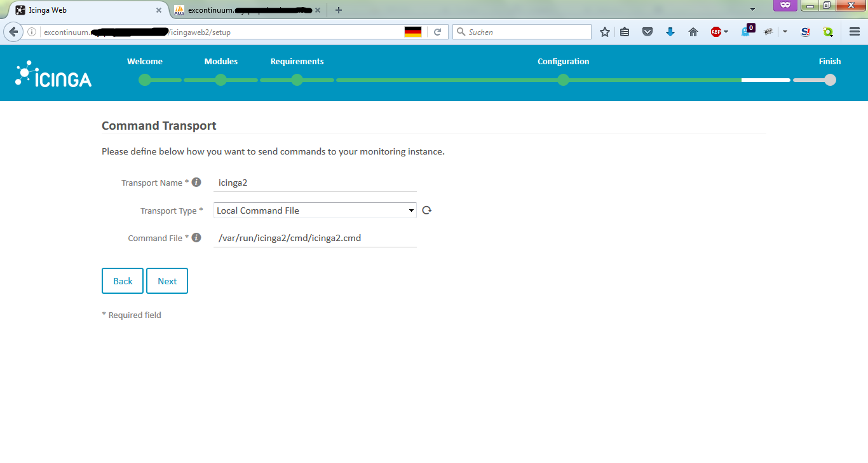
Task: Open the Transport Type dropdown
Action: point(315,211)
